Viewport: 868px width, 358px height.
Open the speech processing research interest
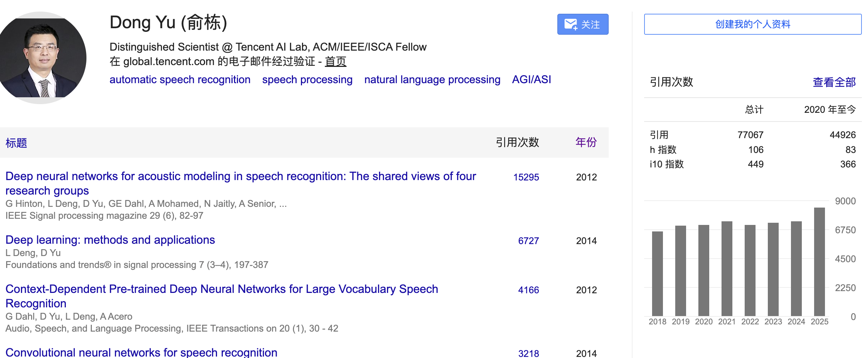(x=307, y=80)
